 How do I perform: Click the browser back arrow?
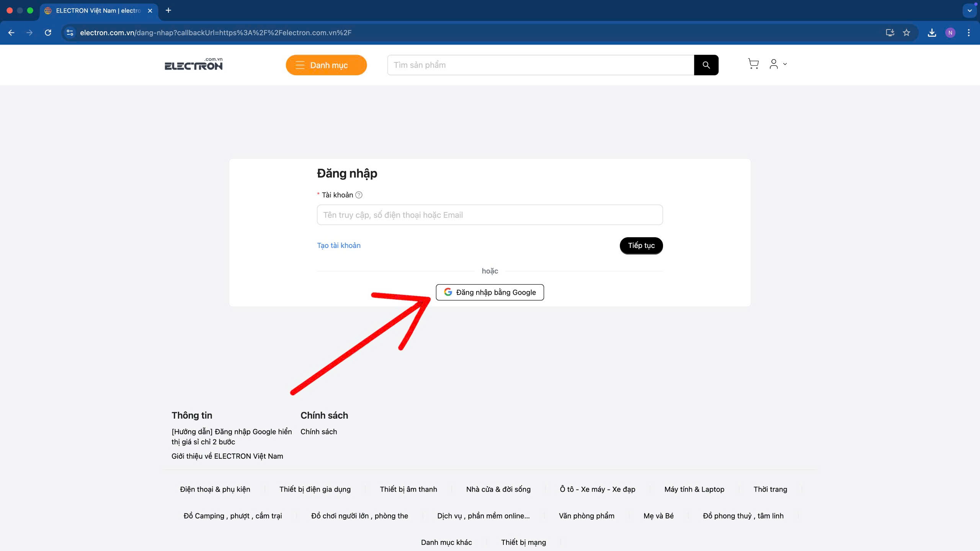pos(11,33)
